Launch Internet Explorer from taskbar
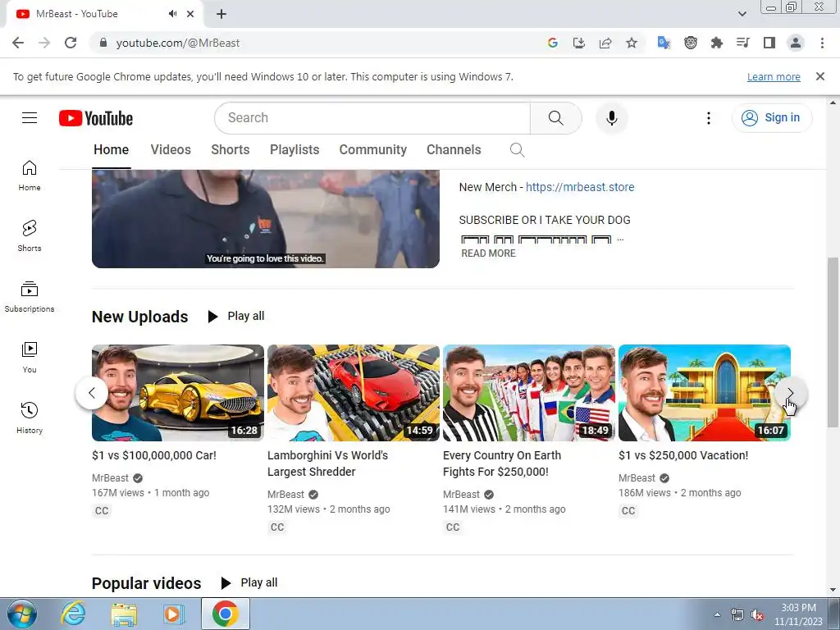Image resolution: width=840 pixels, height=630 pixels. click(x=73, y=614)
